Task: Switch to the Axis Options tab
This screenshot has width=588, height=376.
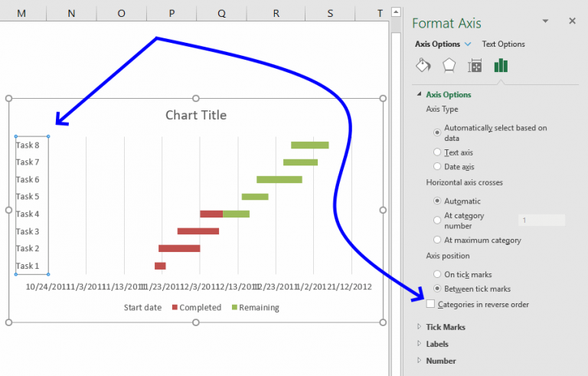Action: click(x=437, y=44)
